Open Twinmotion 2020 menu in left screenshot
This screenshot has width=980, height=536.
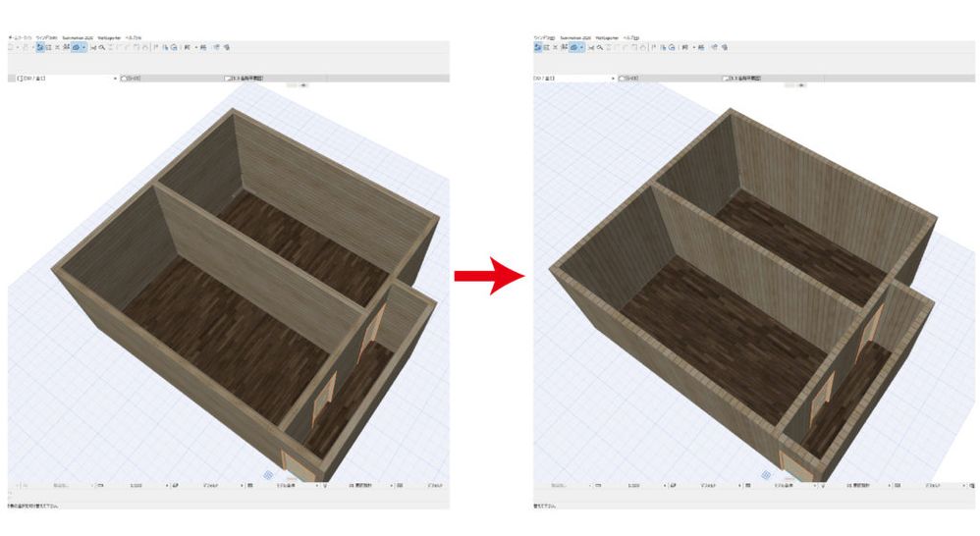(79, 38)
